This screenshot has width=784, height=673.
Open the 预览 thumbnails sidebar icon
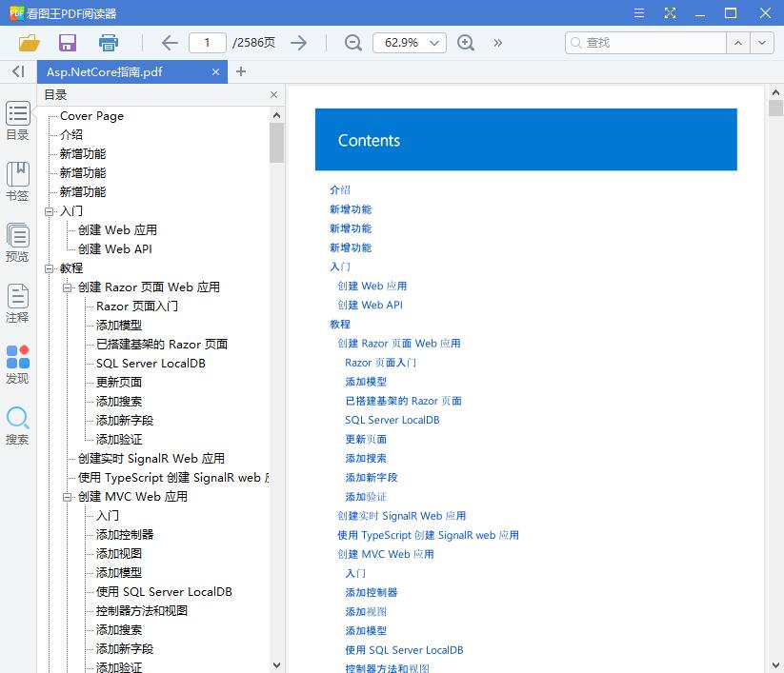click(x=17, y=243)
